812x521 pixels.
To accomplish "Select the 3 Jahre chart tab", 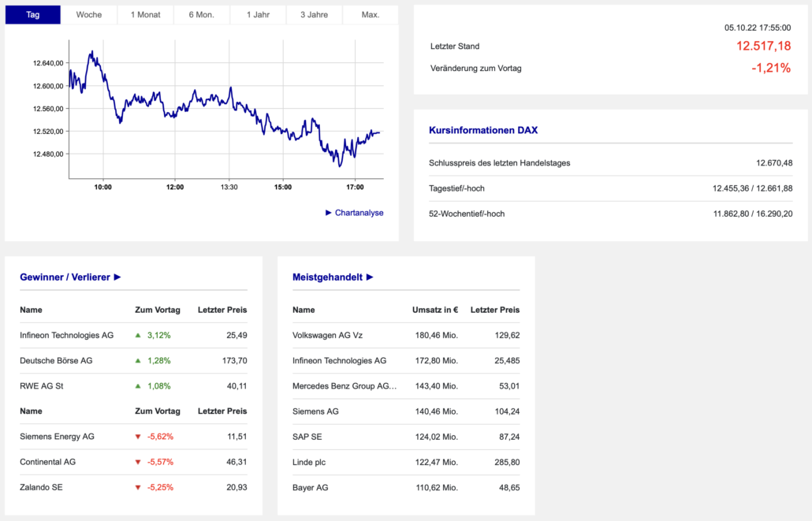I will [315, 15].
